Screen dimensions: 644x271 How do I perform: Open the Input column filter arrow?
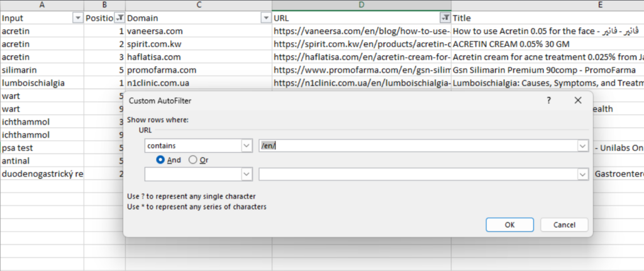point(78,19)
